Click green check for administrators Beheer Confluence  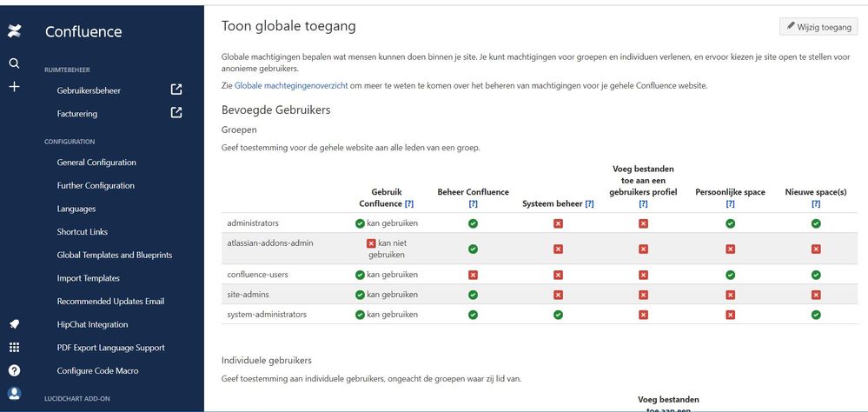pyautogui.click(x=473, y=223)
